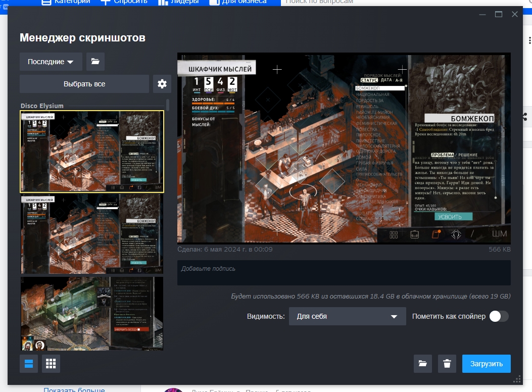Image resolution: width=532 pixels, height=392 pixels.
Task: Select the second Шкафчик мыслей screenshot thumbnail
Action: [x=92, y=234]
